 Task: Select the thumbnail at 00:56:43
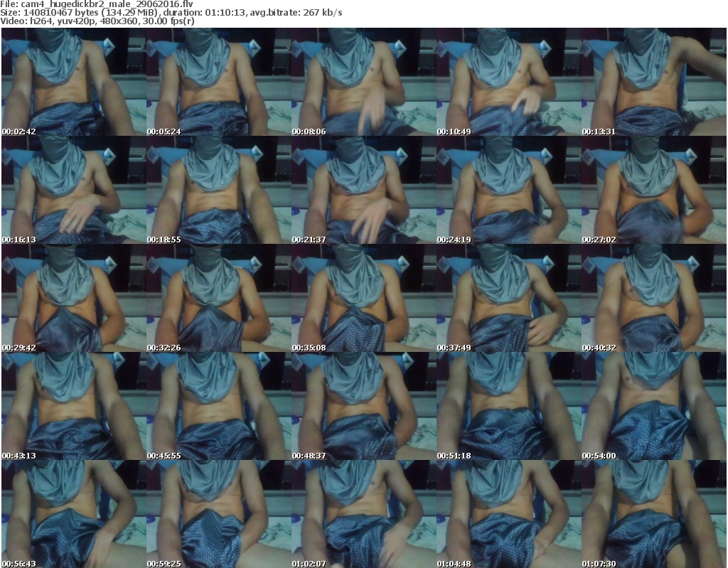click(73, 514)
